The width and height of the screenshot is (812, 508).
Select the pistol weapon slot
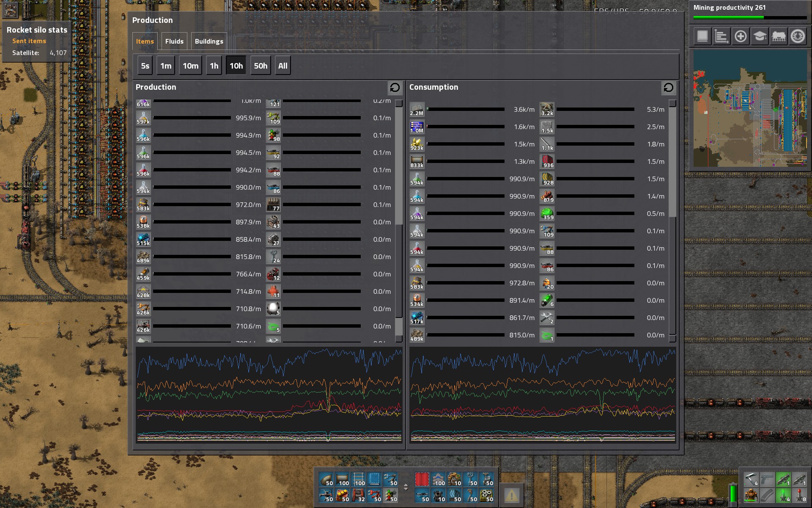click(x=767, y=479)
